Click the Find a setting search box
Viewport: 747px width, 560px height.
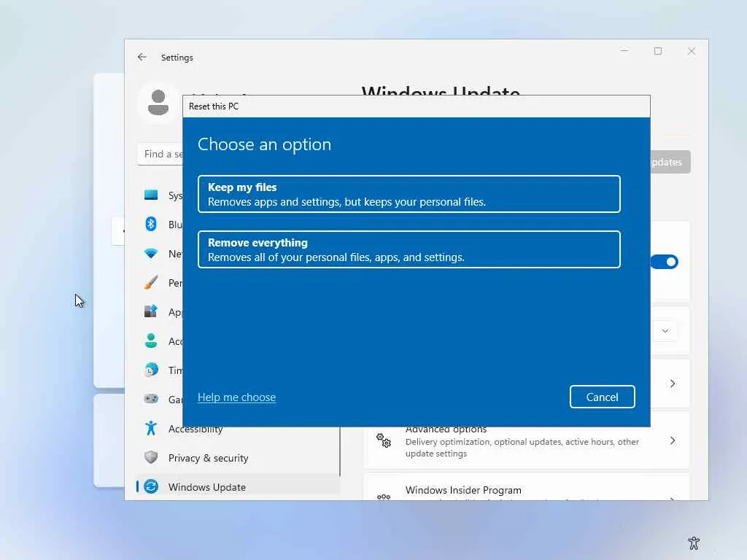(160, 154)
